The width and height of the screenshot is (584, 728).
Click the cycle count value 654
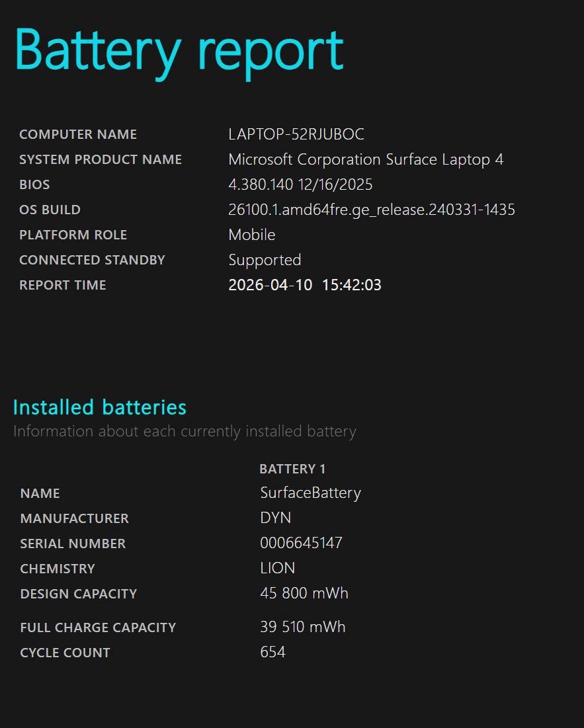coord(272,652)
